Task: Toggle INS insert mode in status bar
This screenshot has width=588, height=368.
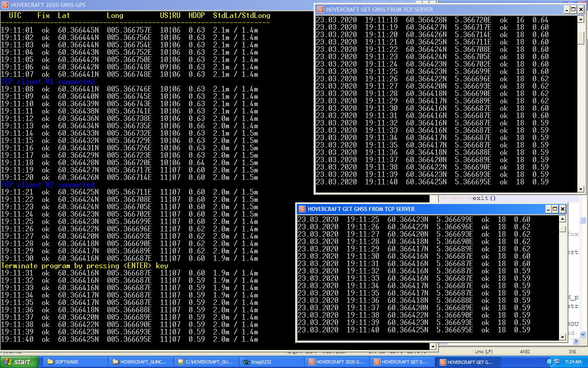Action: pos(572,352)
